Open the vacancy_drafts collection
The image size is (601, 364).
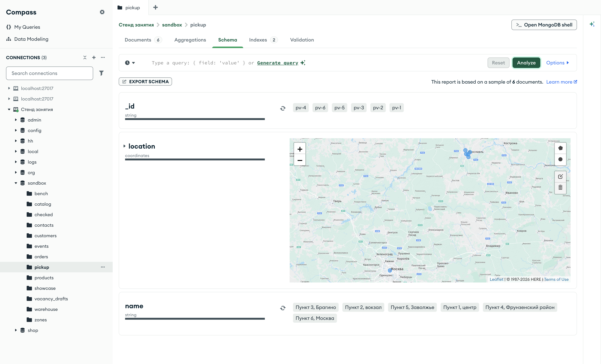pyautogui.click(x=56, y=299)
